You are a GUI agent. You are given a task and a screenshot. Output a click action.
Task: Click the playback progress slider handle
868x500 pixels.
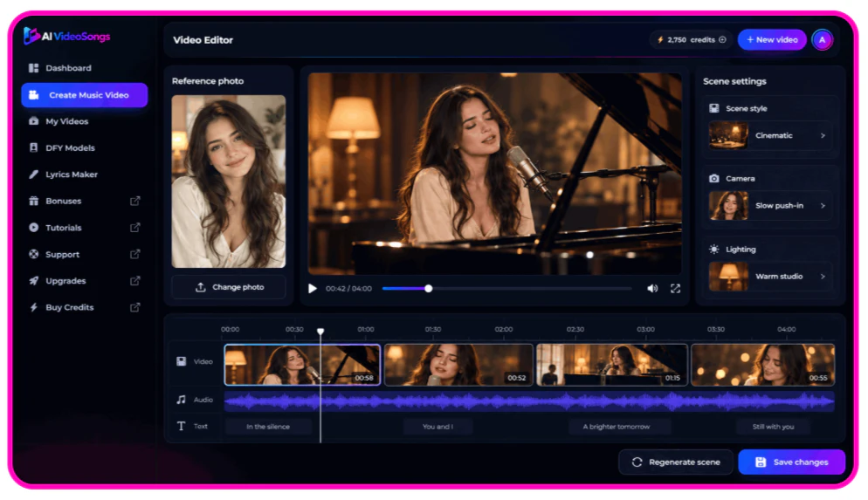(x=429, y=289)
